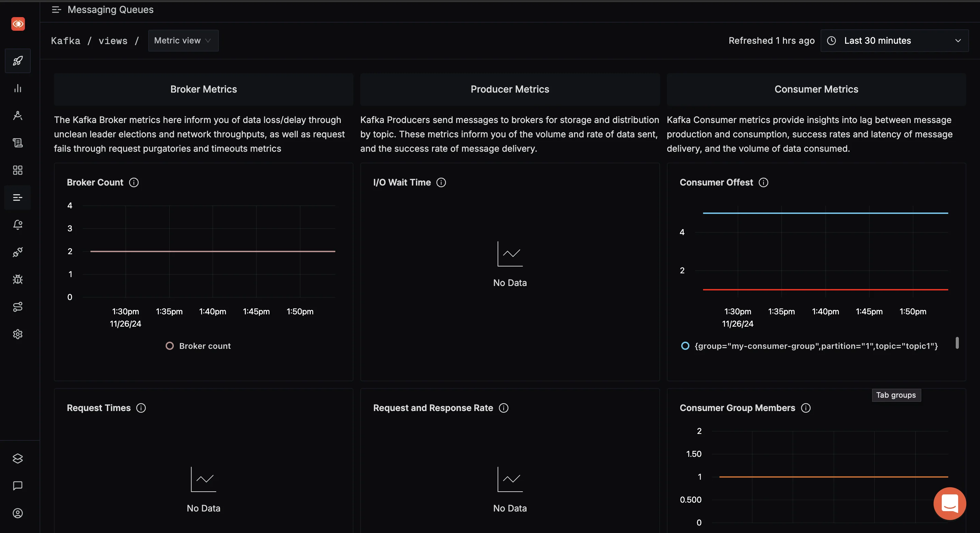The image size is (980, 533).
Task: Click info icon beside Request Times
Action: click(141, 408)
